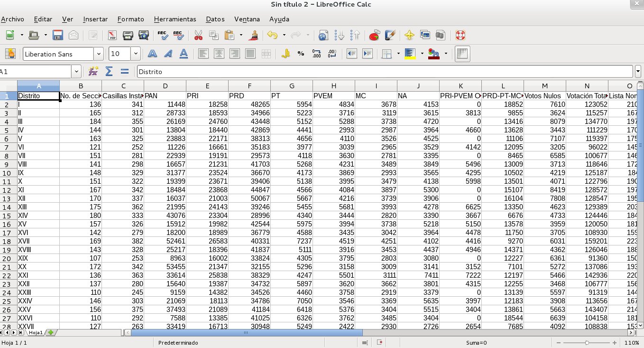Apply the yellow background color swatch
The height and width of the screenshot is (348, 644).
(410, 54)
